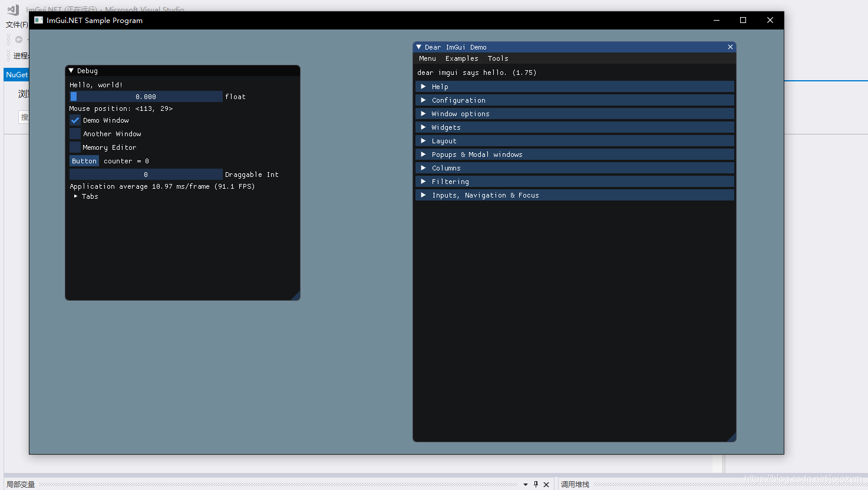Click the 'Hello, world!' text
This screenshot has height=490, width=868.
pos(96,85)
